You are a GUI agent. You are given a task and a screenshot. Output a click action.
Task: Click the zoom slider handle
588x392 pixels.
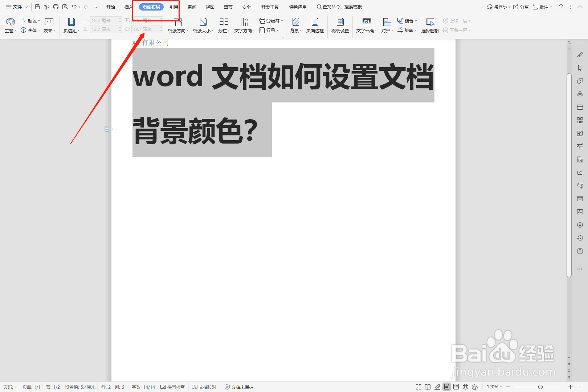(540, 387)
